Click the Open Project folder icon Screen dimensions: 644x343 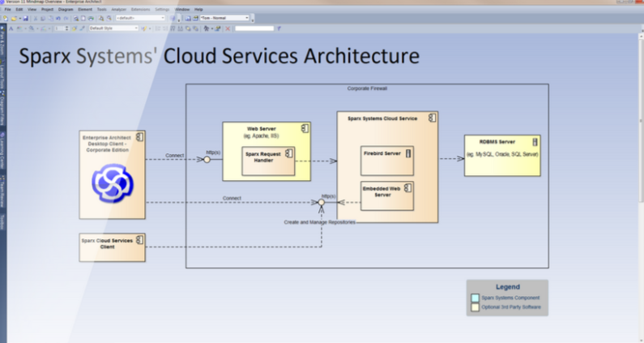point(14,18)
